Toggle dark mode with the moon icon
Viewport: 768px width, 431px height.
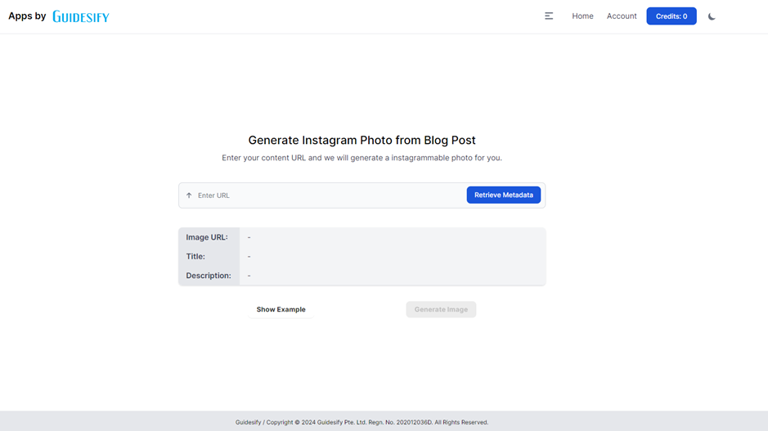click(712, 16)
